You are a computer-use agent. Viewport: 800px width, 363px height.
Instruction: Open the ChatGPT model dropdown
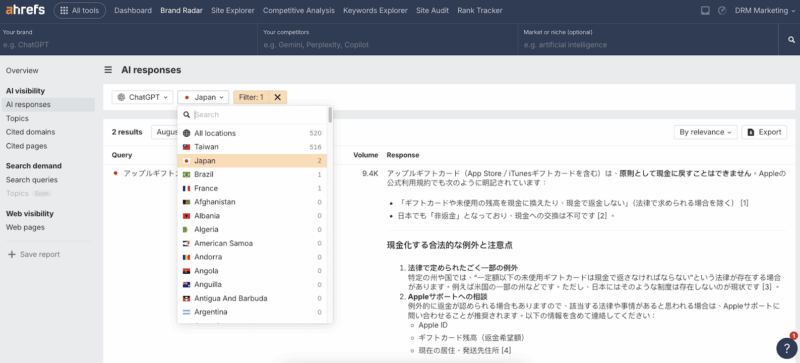coord(142,97)
